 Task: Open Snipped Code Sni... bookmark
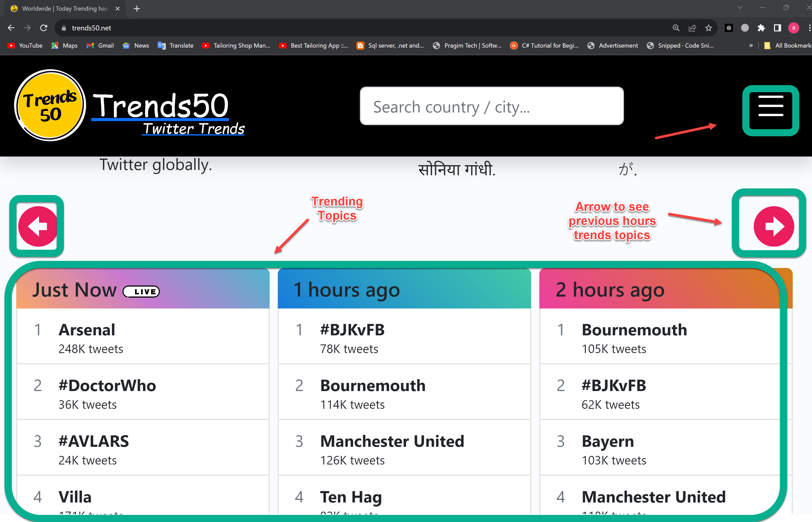[x=680, y=45]
